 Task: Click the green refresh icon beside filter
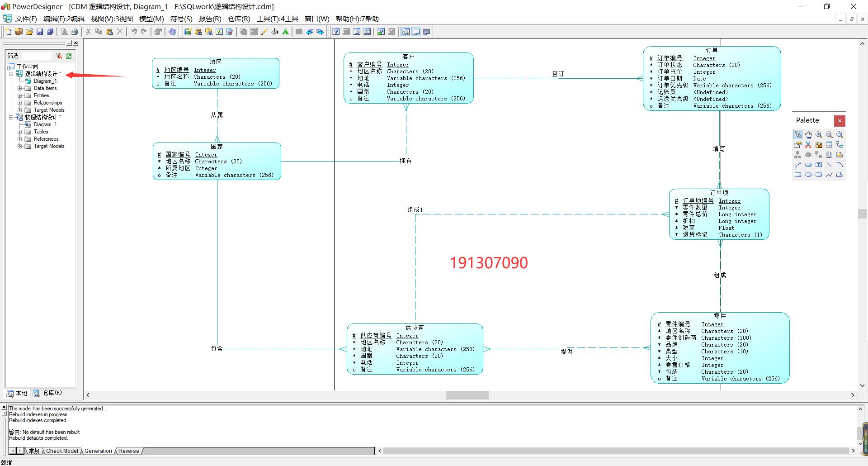tap(69, 56)
